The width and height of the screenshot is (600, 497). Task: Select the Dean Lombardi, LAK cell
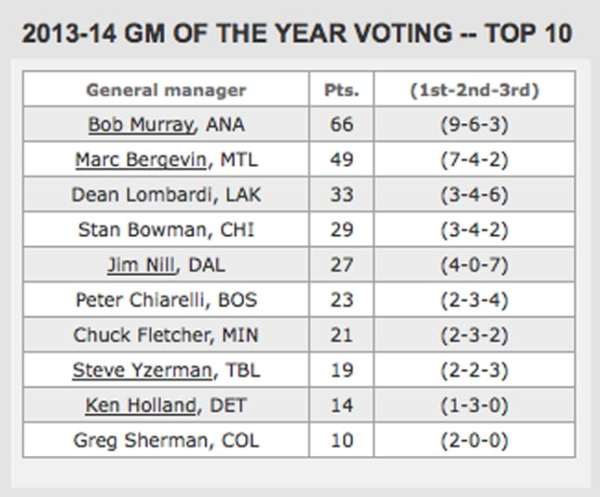[166, 195]
